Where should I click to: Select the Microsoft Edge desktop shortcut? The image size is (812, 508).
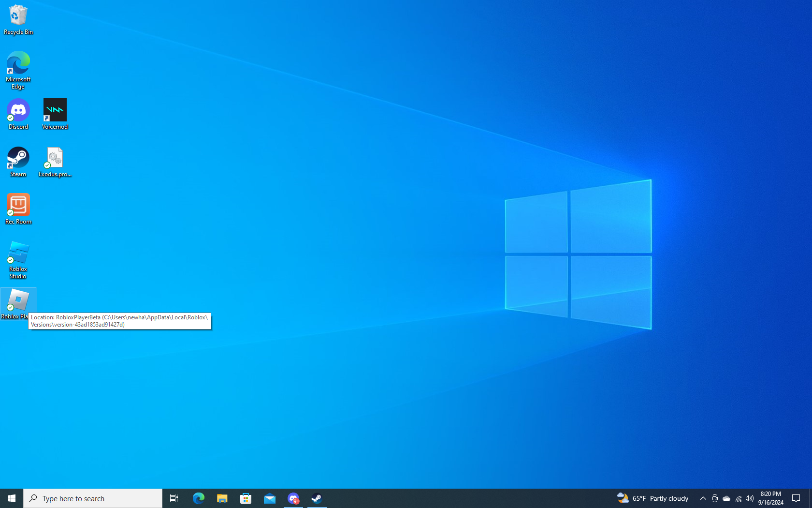[18, 71]
